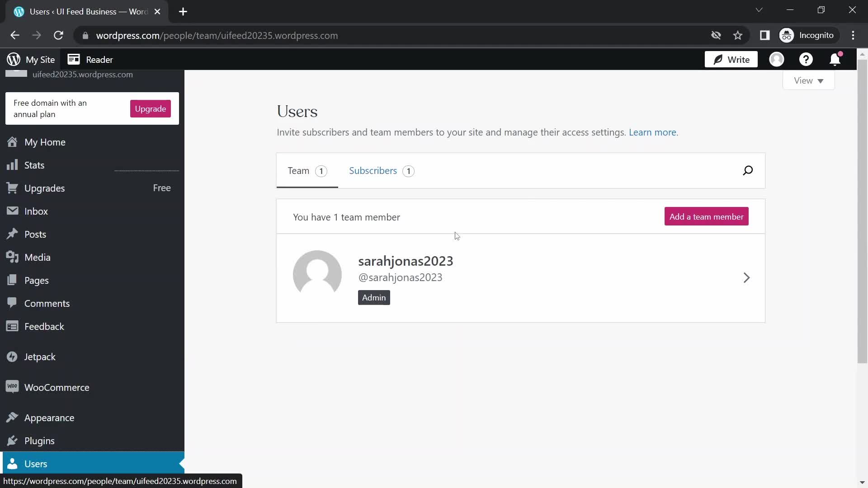Select the Jetpack icon in sidebar
This screenshot has height=488, width=868.
pyautogui.click(x=12, y=357)
